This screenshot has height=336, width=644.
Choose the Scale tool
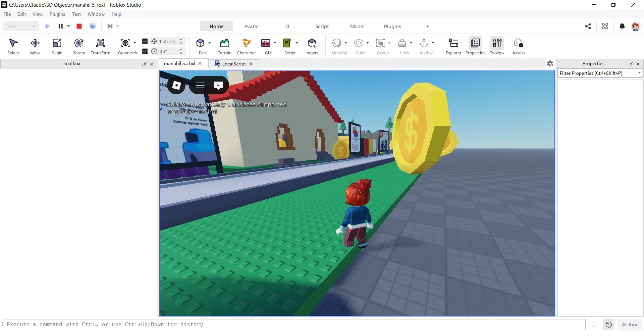point(57,46)
